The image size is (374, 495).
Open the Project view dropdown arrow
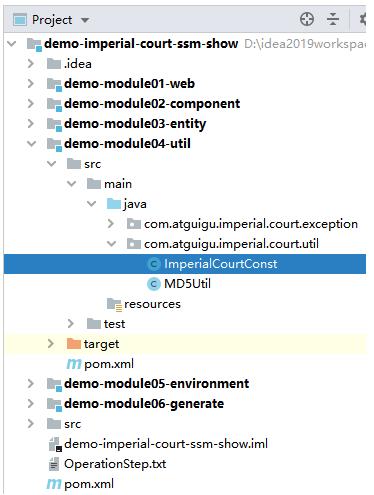tap(85, 20)
